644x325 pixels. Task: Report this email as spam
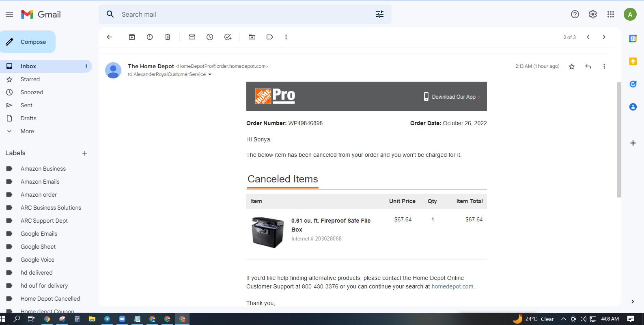click(150, 37)
